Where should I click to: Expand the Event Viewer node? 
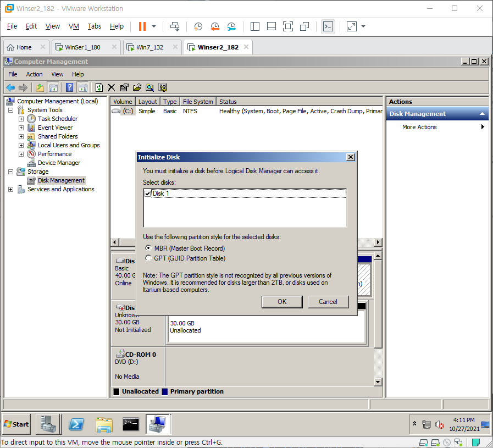click(x=21, y=128)
